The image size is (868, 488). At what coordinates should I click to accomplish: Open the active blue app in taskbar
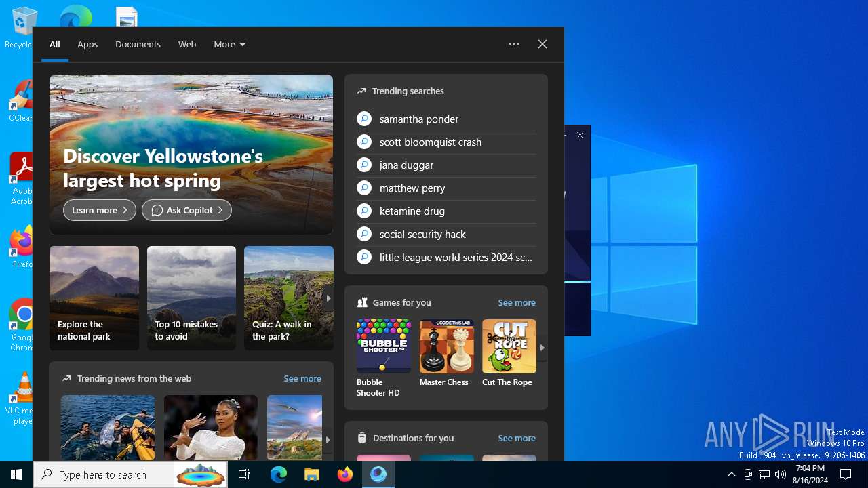(378, 474)
